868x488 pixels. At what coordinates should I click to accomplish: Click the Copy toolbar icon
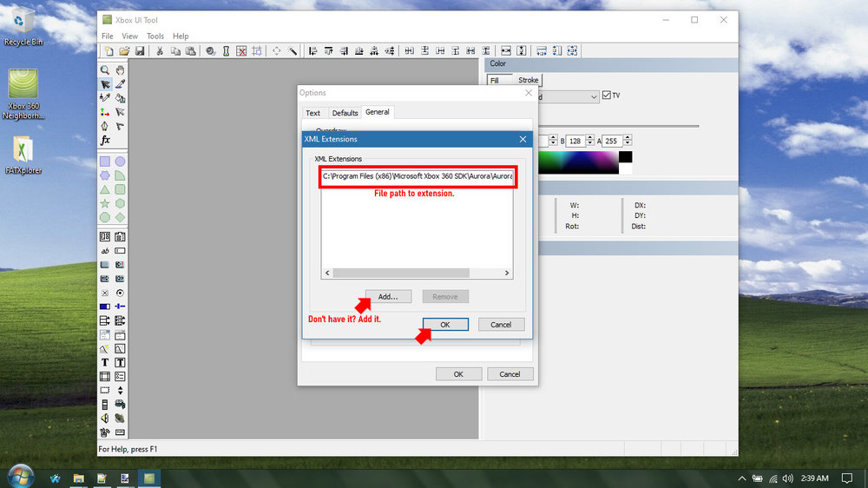[175, 51]
